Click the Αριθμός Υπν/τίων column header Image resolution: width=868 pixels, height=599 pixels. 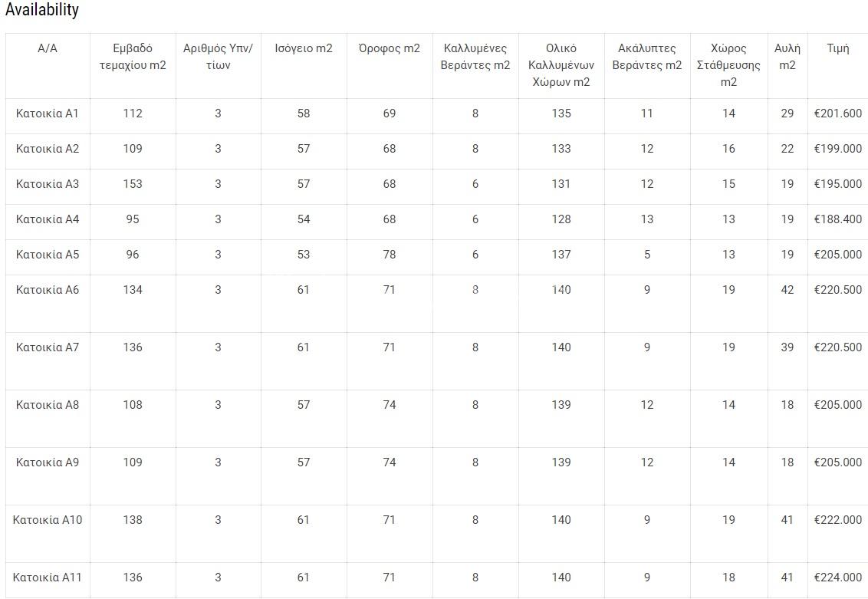[x=218, y=57]
